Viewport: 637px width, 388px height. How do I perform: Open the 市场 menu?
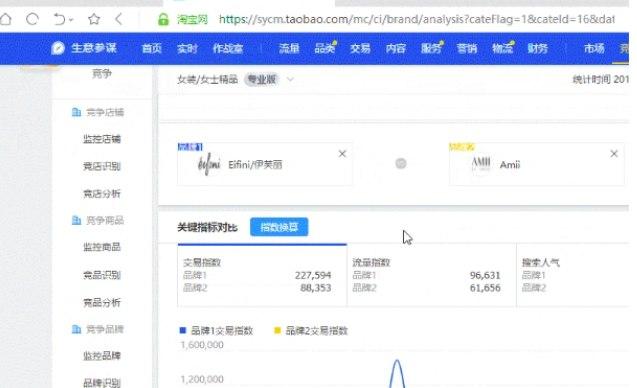[594, 49]
